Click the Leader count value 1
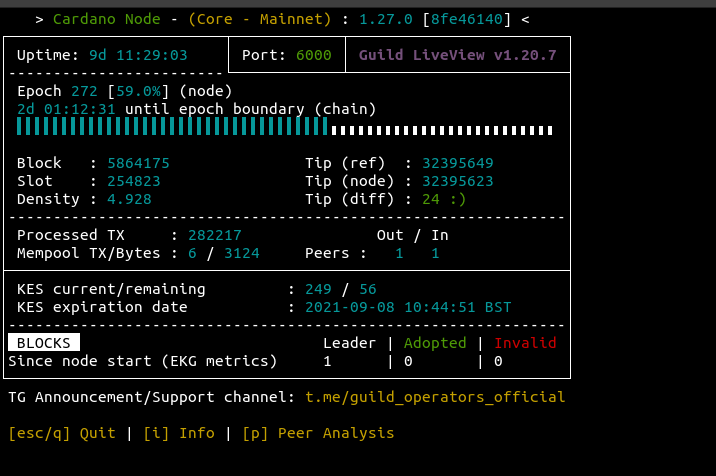This screenshot has width=716, height=476. [x=327, y=361]
